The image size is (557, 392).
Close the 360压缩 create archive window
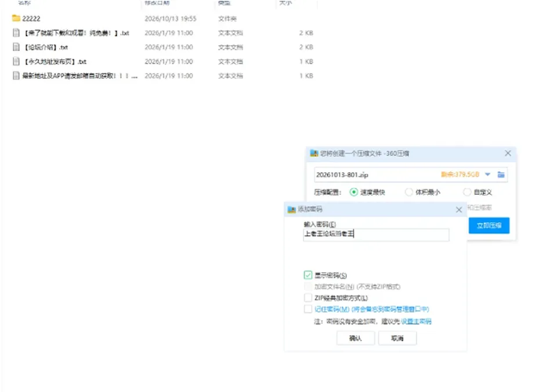508,153
